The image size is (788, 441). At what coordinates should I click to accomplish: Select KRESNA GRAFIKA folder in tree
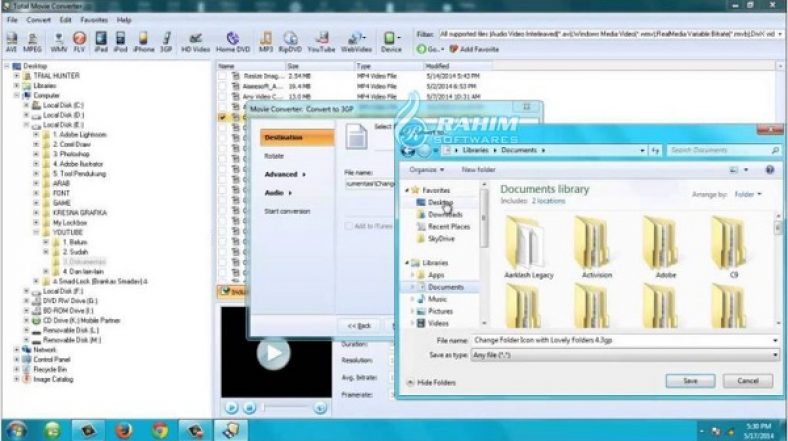[x=79, y=213]
